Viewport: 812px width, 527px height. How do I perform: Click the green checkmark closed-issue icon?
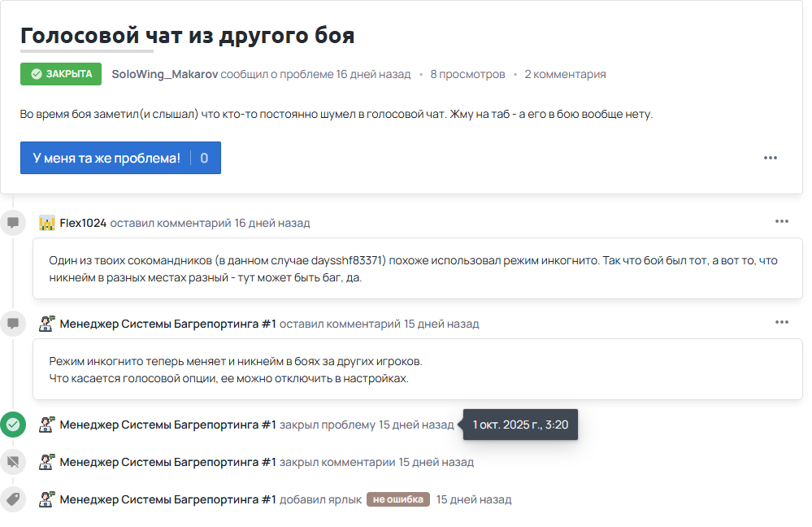(13, 424)
